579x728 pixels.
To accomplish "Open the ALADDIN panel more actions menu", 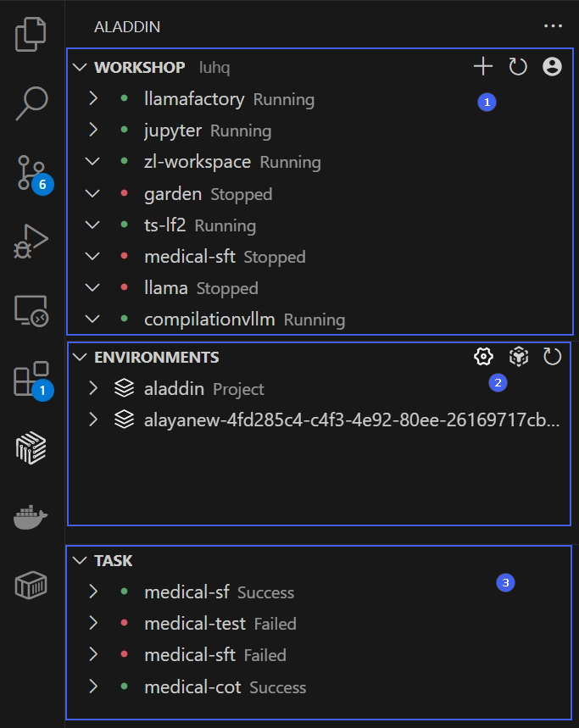I will coord(553,26).
